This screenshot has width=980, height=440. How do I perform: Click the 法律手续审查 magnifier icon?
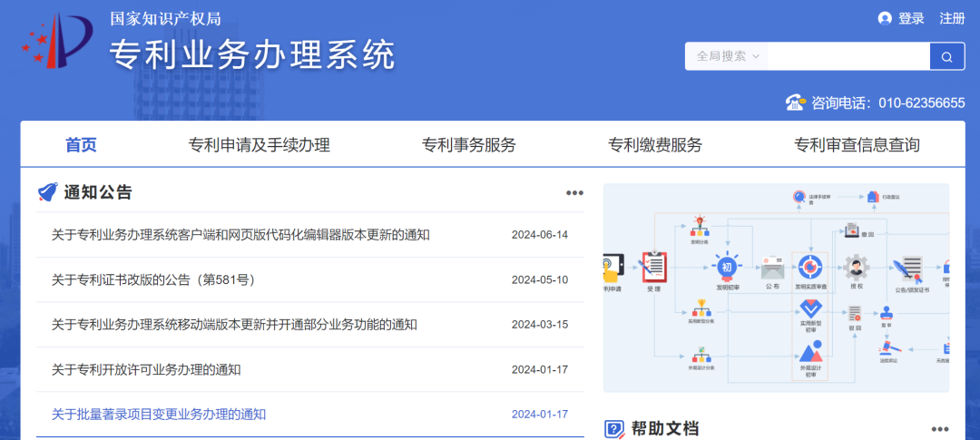pyautogui.click(x=799, y=196)
